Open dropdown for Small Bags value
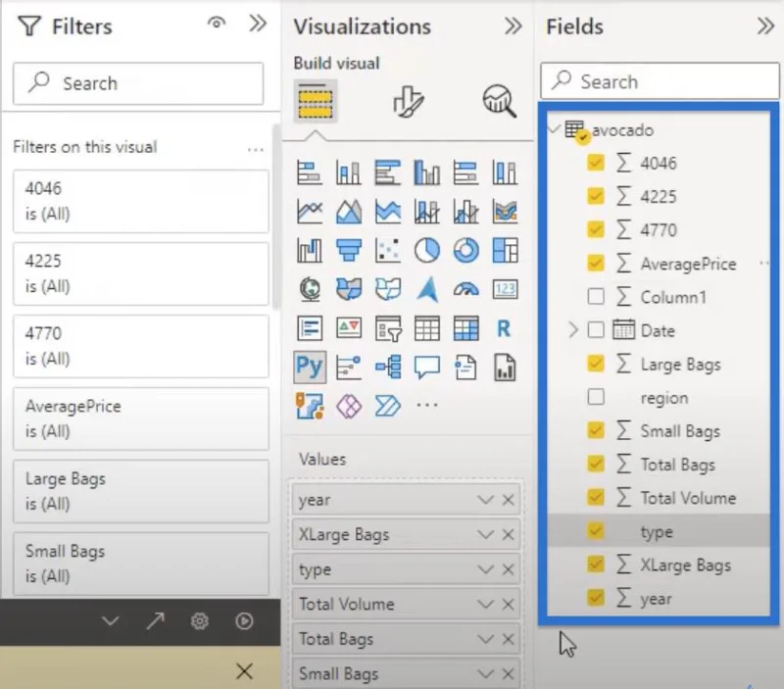Viewport: 784px width, 689px height. pyautogui.click(x=485, y=674)
